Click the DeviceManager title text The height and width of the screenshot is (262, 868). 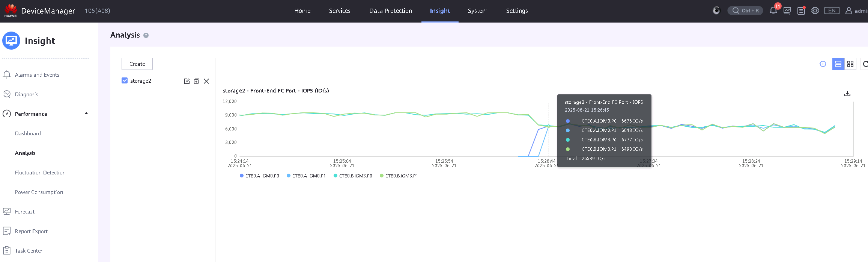(48, 11)
